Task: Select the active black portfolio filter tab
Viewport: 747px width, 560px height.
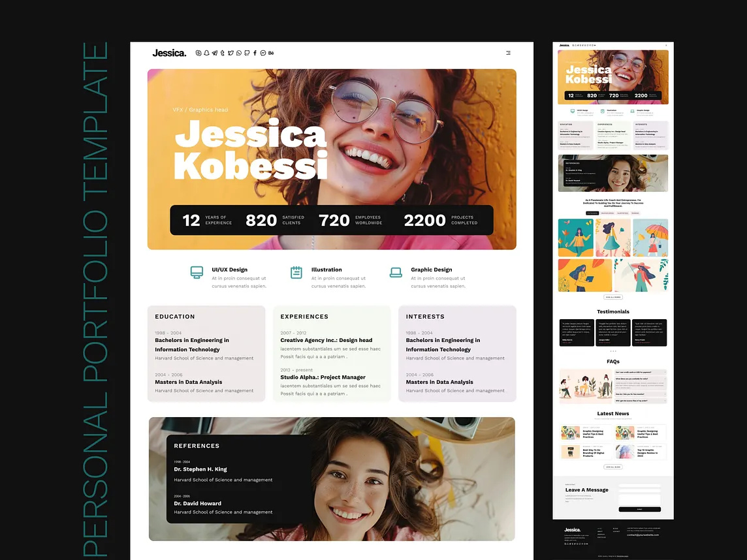Action: point(592,213)
